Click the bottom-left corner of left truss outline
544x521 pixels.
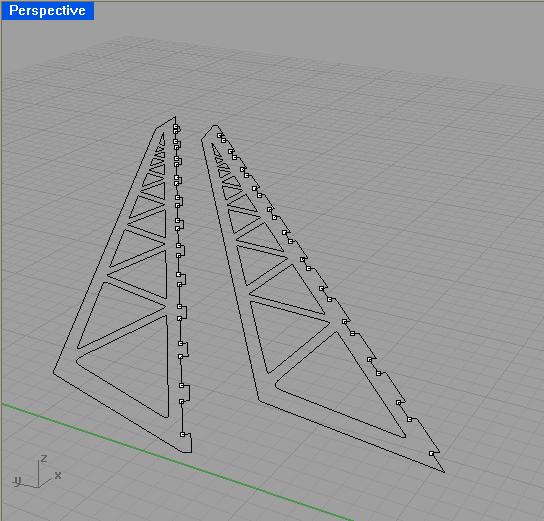(x=54, y=372)
